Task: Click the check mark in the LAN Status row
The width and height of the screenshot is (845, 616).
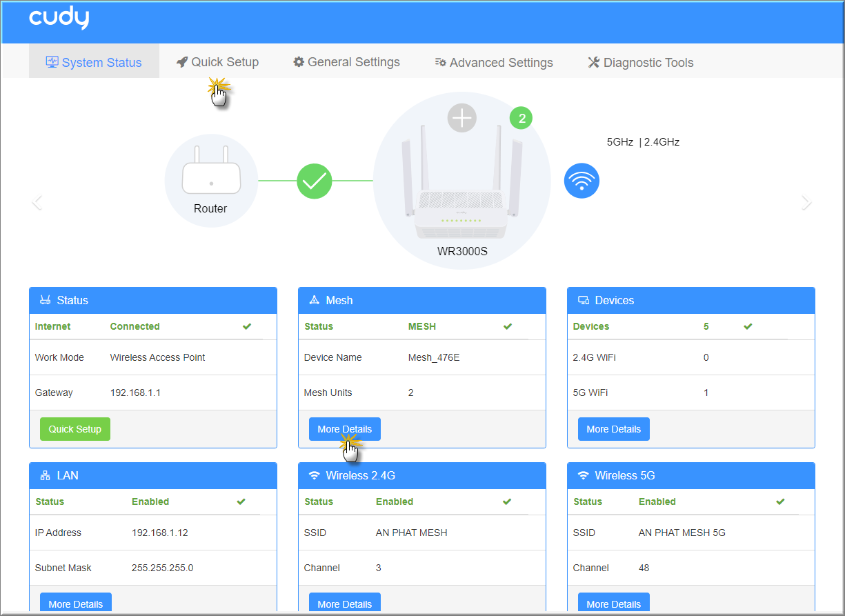Action: tap(241, 502)
